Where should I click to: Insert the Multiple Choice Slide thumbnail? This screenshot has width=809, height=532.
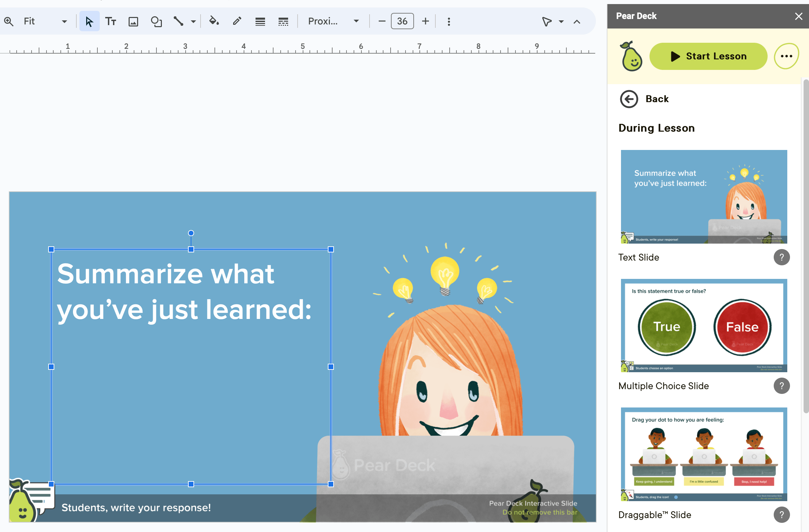[703, 325]
